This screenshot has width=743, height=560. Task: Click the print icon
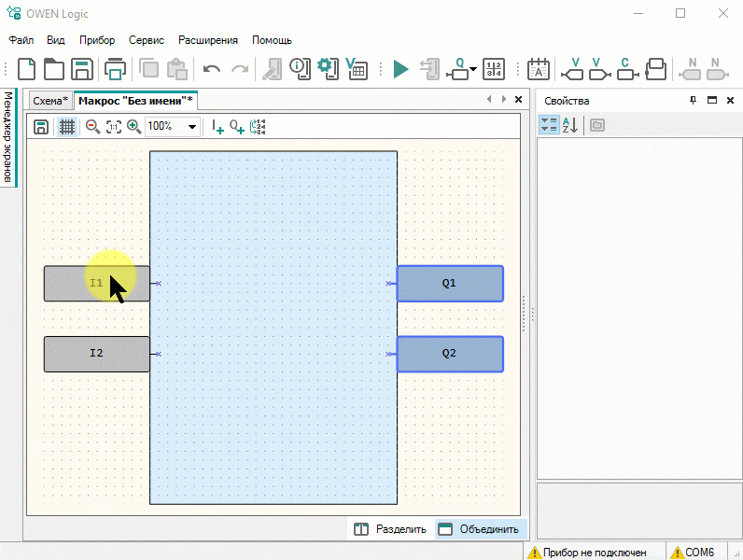coord(116,69)
